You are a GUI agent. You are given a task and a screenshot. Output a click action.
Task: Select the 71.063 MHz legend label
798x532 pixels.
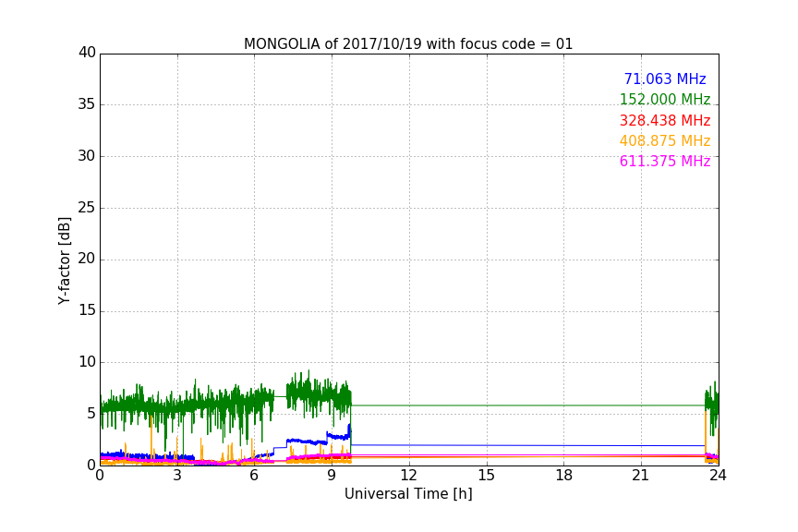coord(665,79)
